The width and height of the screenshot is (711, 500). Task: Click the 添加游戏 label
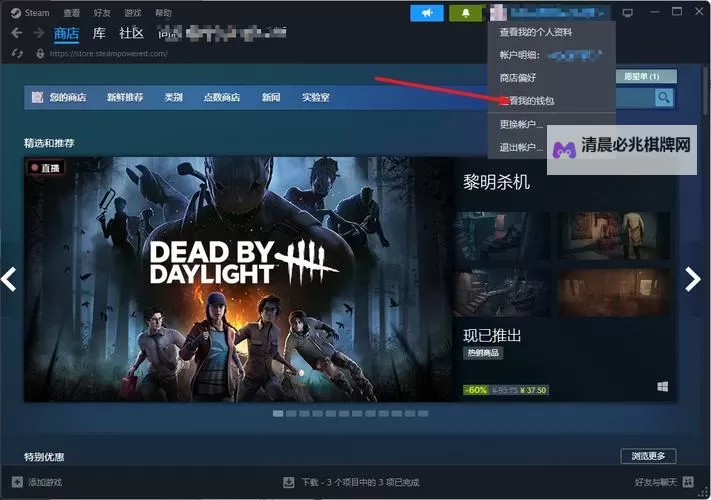pos(45,482)
